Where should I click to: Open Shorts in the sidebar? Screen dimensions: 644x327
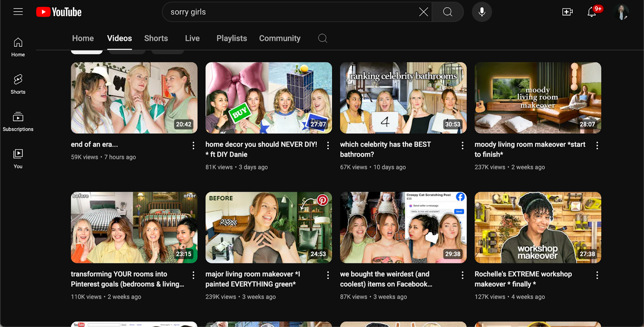coord(18,85)
